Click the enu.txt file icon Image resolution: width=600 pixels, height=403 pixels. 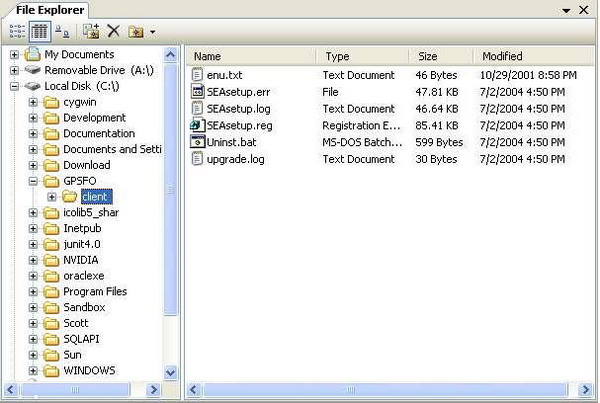[197, 75]
